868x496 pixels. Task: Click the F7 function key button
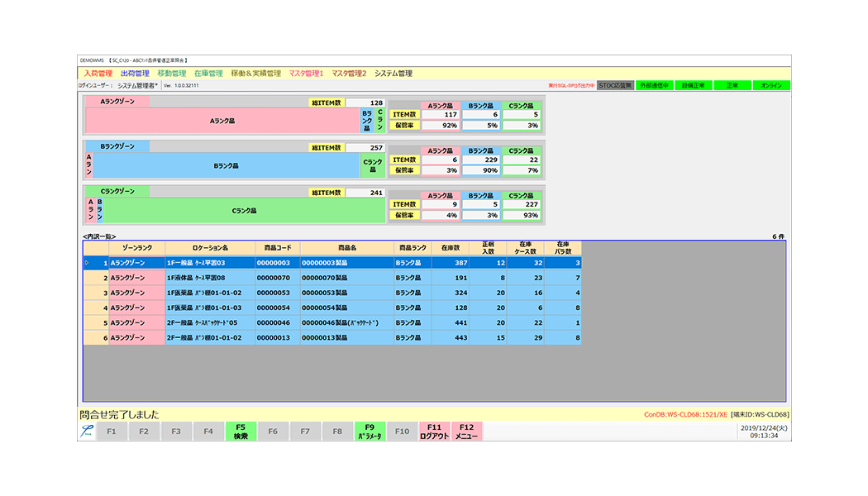(x=305, y=432)
